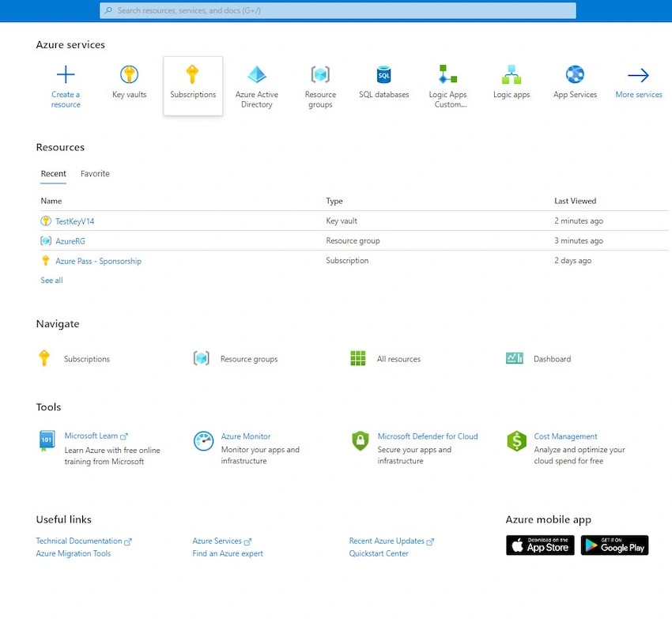This screenshot has height=619, width=672.
Task: Open the TestKeyV14 link
Action: click(74, 221)
